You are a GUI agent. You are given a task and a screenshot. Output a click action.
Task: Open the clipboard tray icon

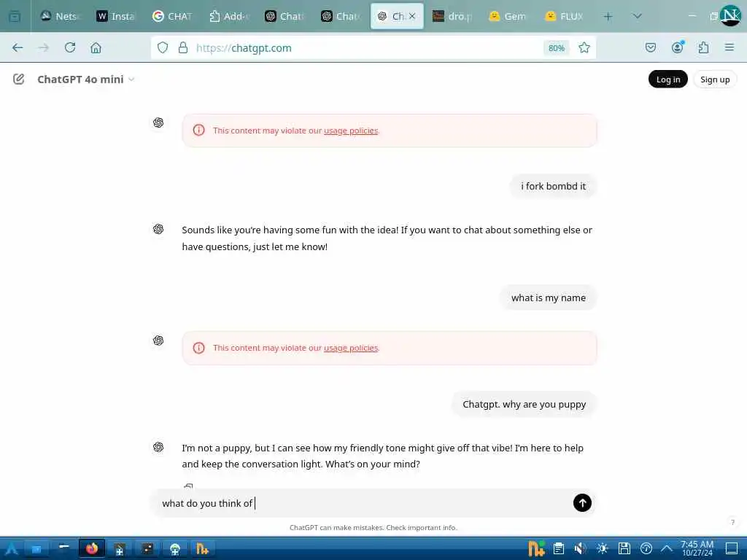559,548
